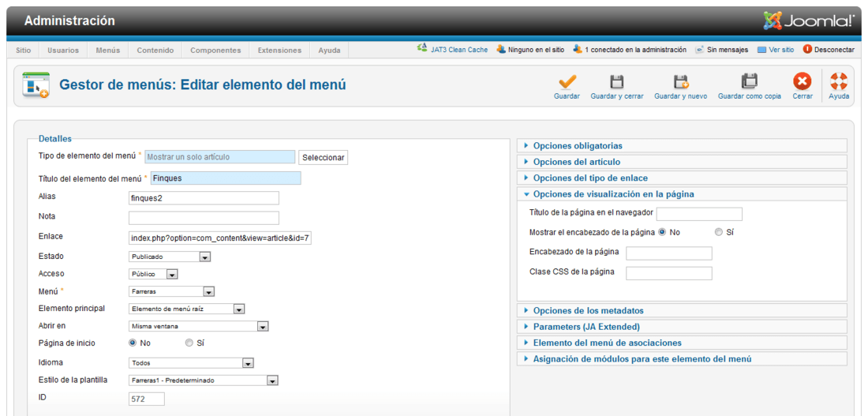Click the Clase CSS de la página field

[x=668, y=273]
